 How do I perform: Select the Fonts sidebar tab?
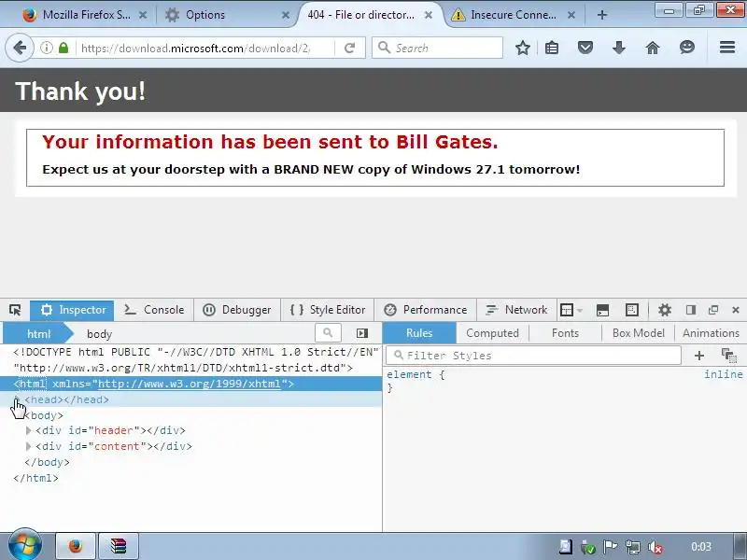(x=565, y=333)
